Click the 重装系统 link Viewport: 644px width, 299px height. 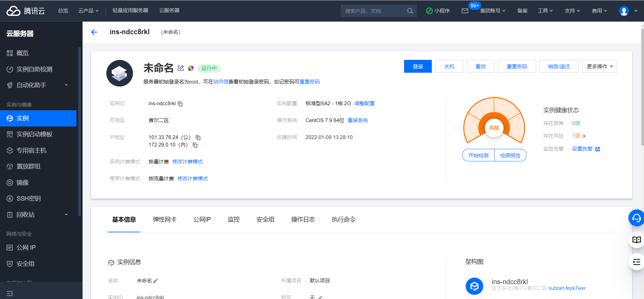(357, 120)
